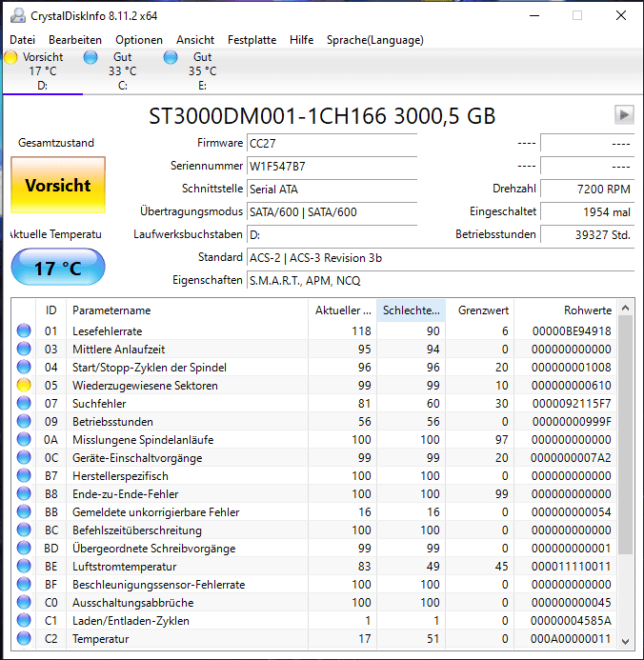
Task: Select drive E: tab at 35 °C
Action: (x=203, y=71)
